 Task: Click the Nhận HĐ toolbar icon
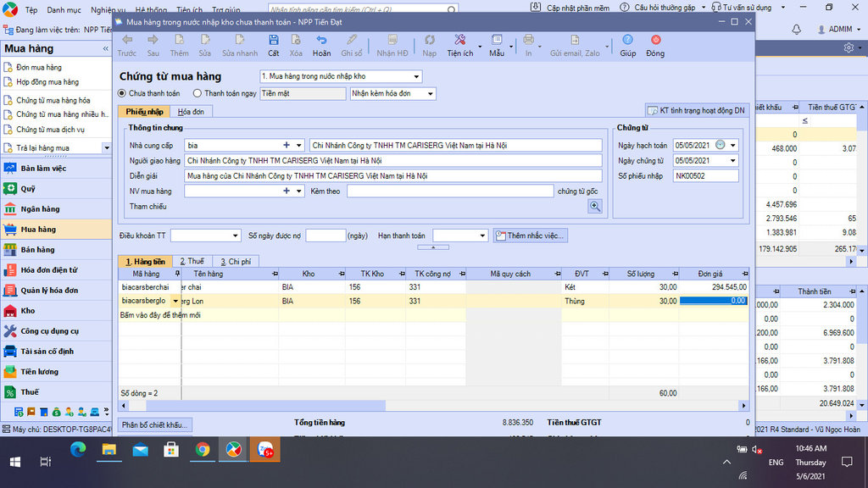tap(392, 40)
